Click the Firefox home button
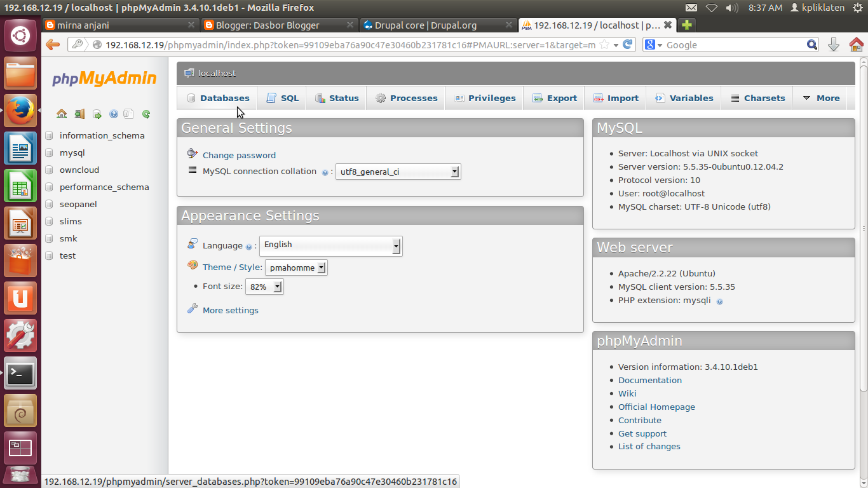The image size is (868, 488). coord(856,44)
